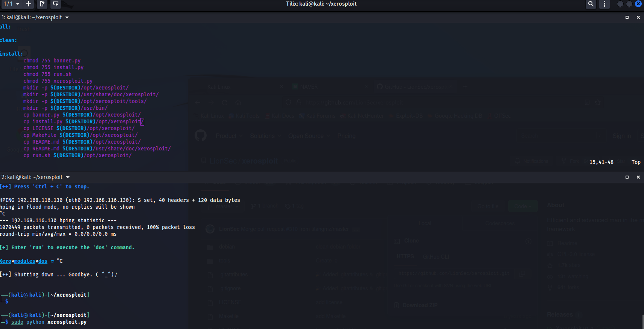Click 'hping in flood mode' output line
Screen dimensions: 644x329
[67, 207]
